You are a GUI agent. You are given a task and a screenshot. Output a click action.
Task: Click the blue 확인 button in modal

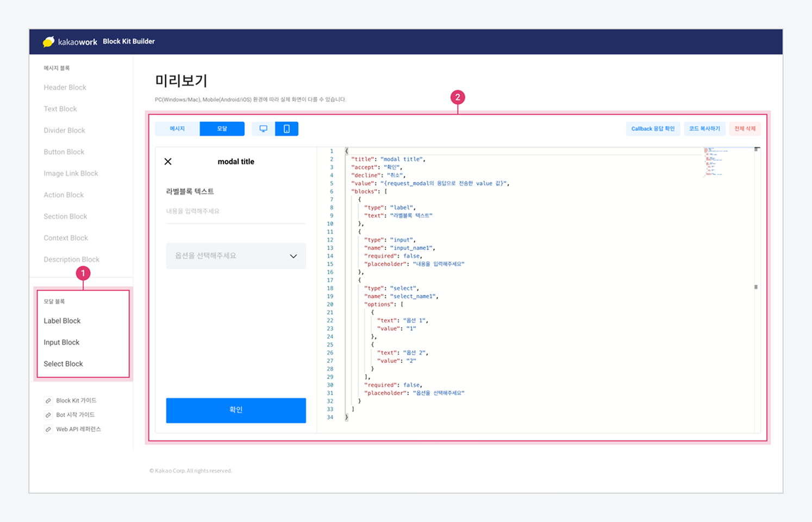pyautogui.click(x=236, y=410)
